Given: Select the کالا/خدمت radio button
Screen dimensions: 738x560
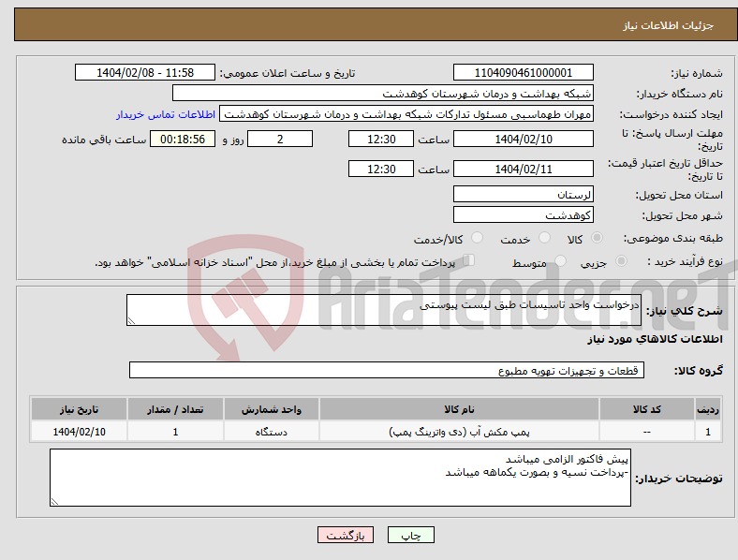Looking at the screenshot, I should tap(477, 238).
